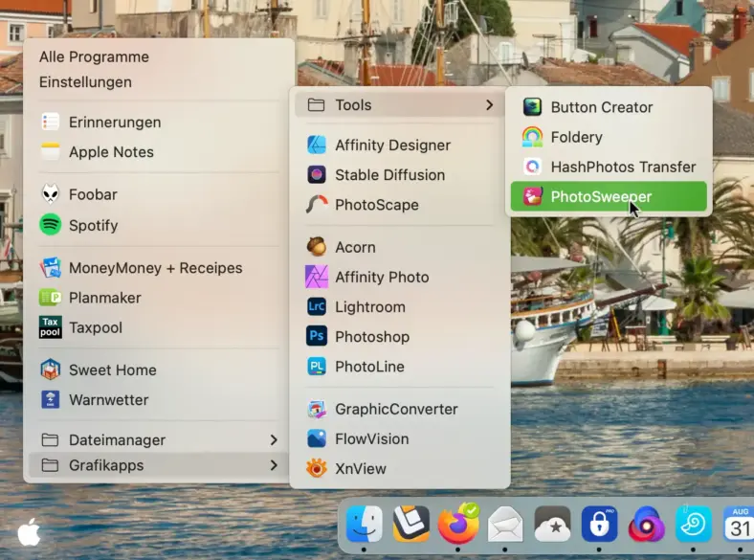Click the "Button Creator" label
Viewport: 754px width, 560px height.
(x=602, y=107)
